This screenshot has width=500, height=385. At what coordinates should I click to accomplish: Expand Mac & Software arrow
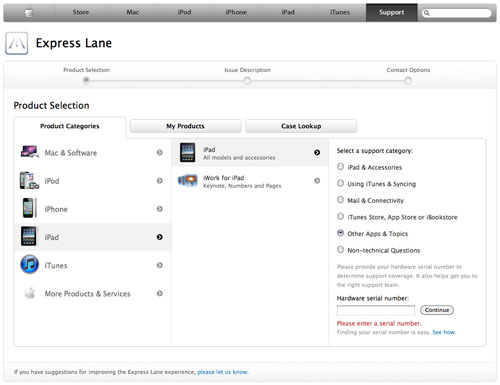tap(160, 152)
